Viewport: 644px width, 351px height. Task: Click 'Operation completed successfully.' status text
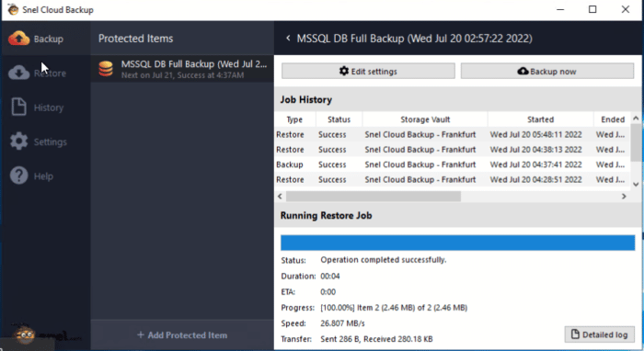(384, 260)
